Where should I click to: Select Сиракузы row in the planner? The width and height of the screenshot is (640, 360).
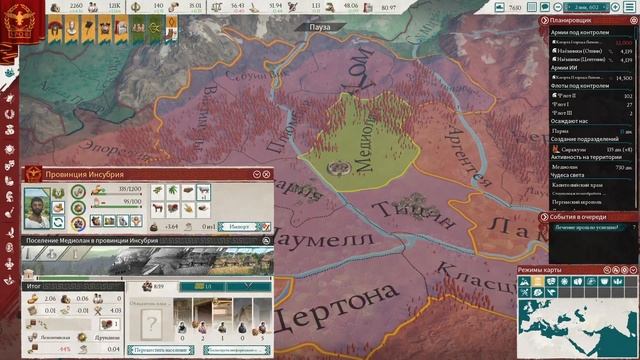click(591, 149)
